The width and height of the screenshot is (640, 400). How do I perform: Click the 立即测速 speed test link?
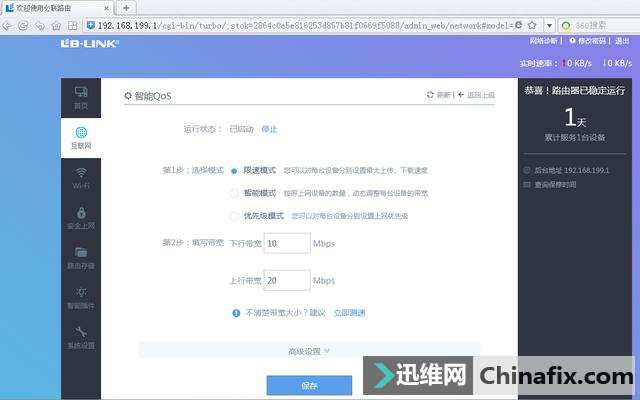(349, 313)
